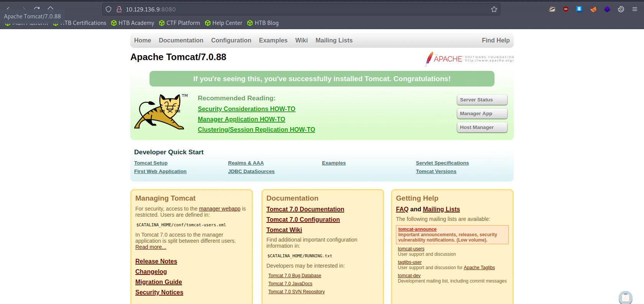The height and width of the screenshot is (304, 644).
Task: Open the JDBC DataSources link
Action: tap(251, 171)
